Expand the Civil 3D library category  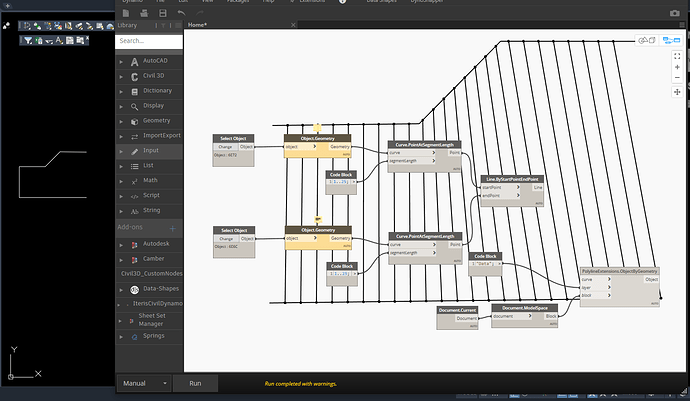[x=149, y=76]
